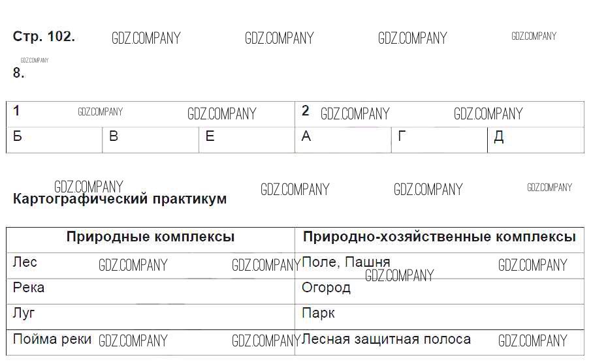Select the 'Пойма реки' cell text
Image resolution: width=591 pixels, height=364 pixels.
pos(52,339)
